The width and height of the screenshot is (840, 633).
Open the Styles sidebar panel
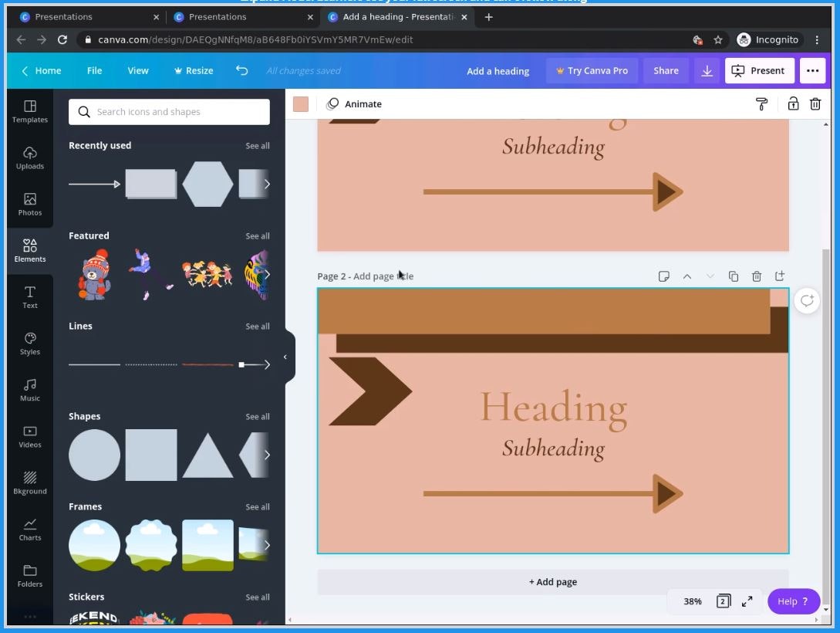(30, 344)
